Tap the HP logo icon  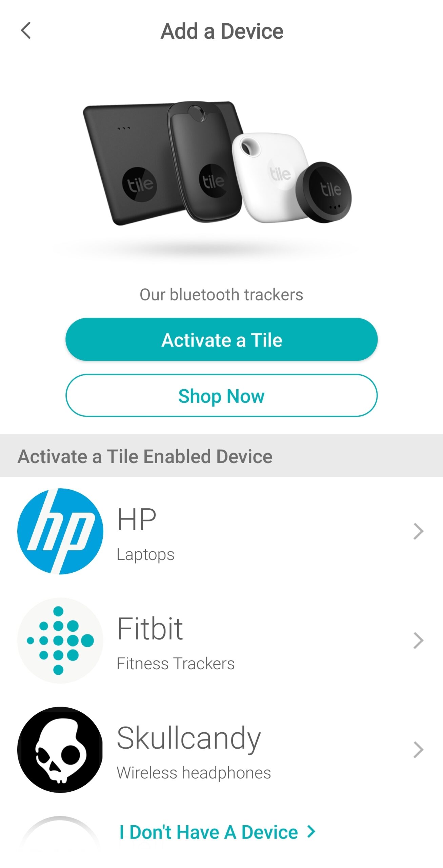pos(60,531)
